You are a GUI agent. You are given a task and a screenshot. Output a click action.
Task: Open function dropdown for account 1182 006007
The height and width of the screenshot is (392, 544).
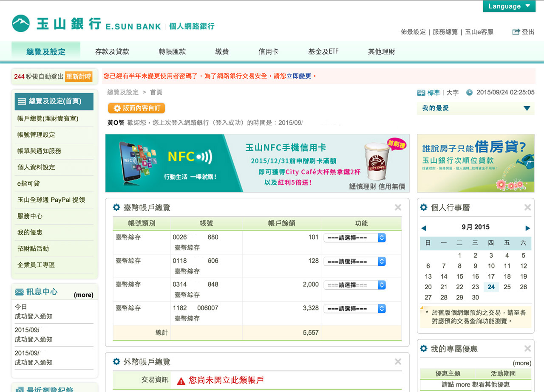354,309
